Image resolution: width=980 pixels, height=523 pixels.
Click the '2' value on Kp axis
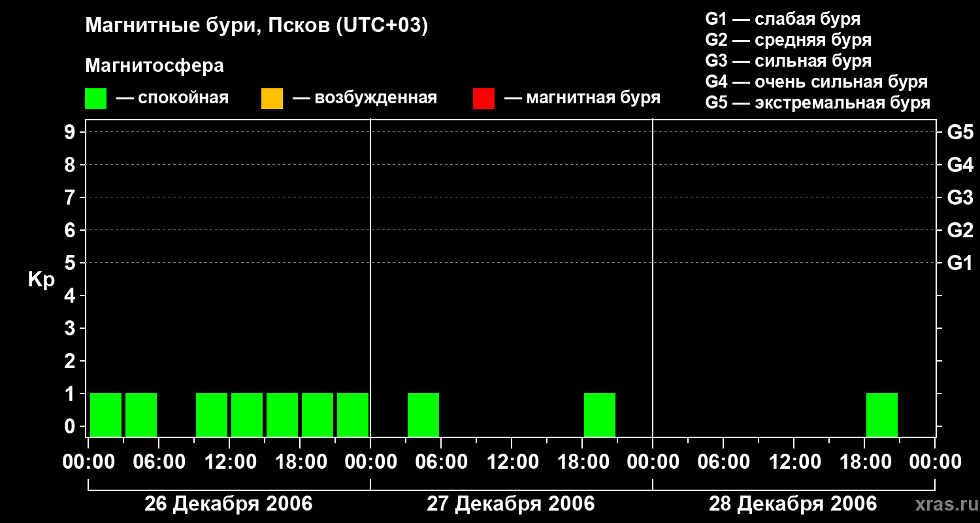(x=71, y=361)
